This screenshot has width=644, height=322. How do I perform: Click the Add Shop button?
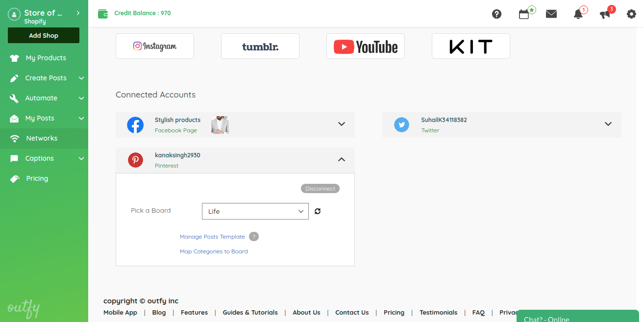pos(44,35)
